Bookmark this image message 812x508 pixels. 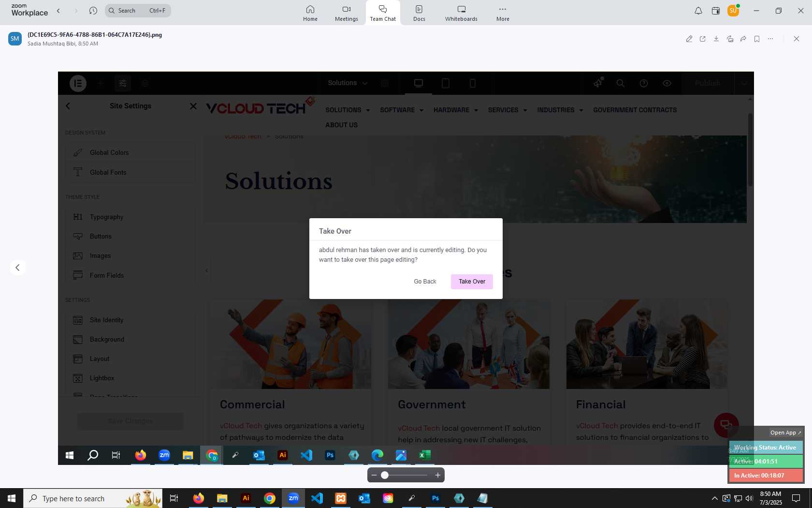757,39
